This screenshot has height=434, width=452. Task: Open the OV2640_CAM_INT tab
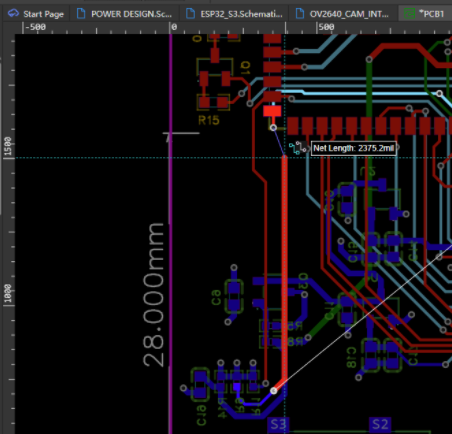(x=343, y=14)
